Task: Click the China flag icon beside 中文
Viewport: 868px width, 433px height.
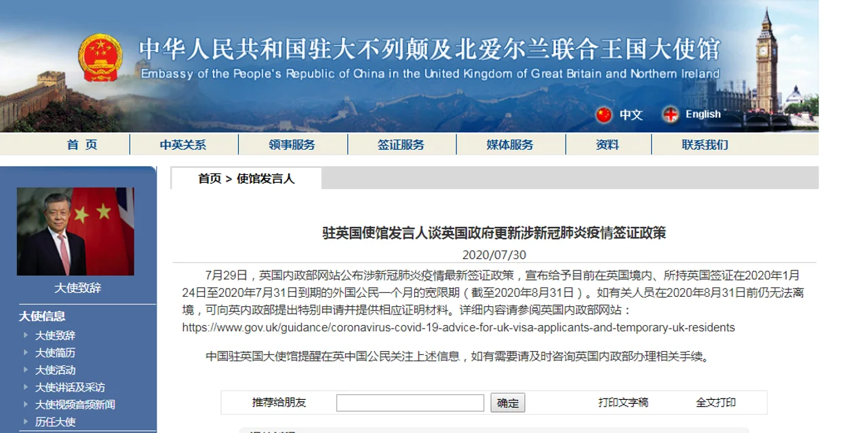Action: point(604,115)
